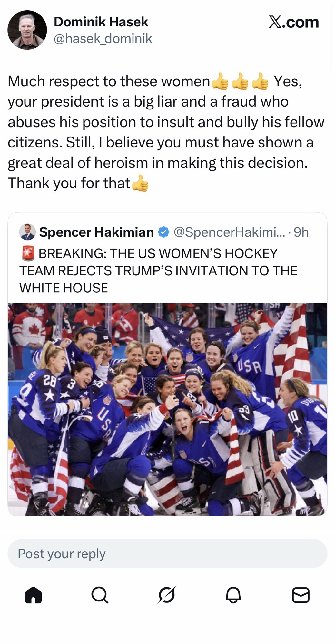Click the 9h timestamp on the quoted post

tap(301, 232)
